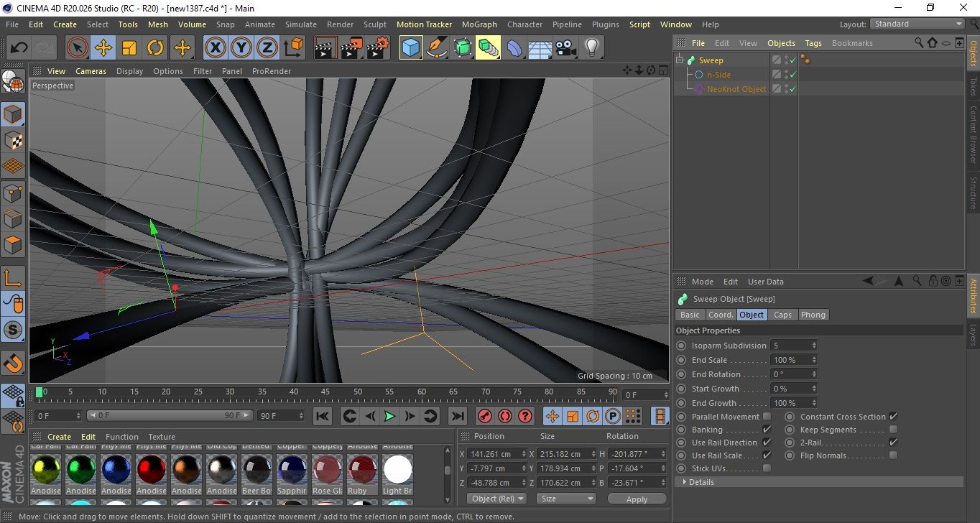Click Record Active Objects keyframe button
This screenshot has height=523, width=980.
(x=485, y=416)
